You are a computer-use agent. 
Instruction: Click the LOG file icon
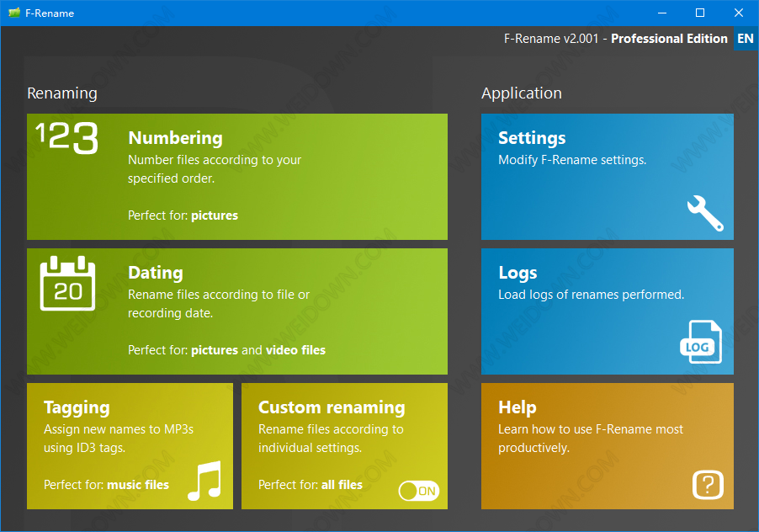[x=701, y=342]
